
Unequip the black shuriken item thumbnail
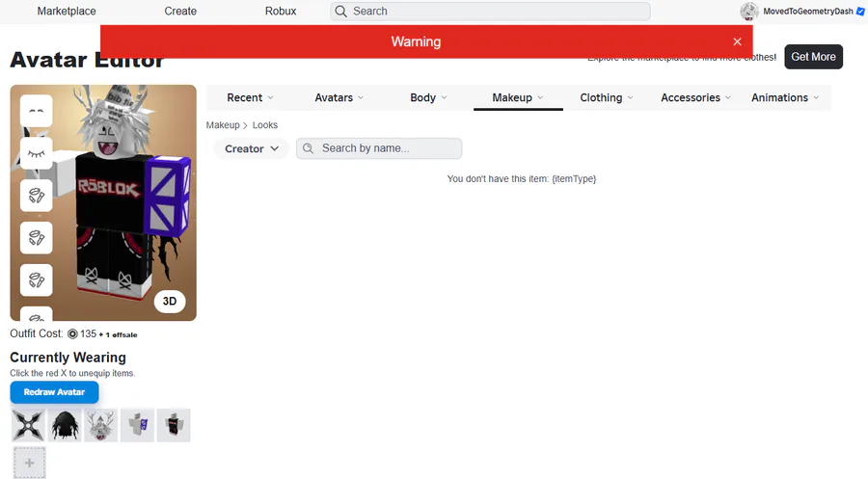[28, 425]
